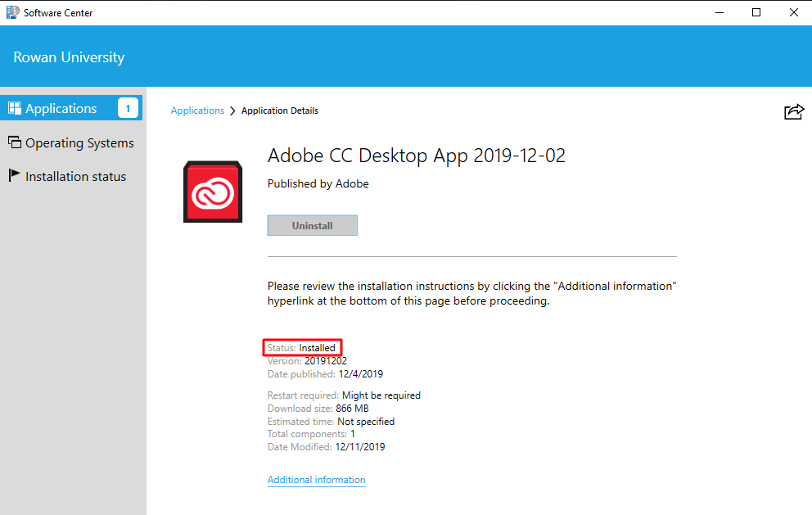Switch to the Applications section
Viewport: 812px width, 515px height.
59,107
